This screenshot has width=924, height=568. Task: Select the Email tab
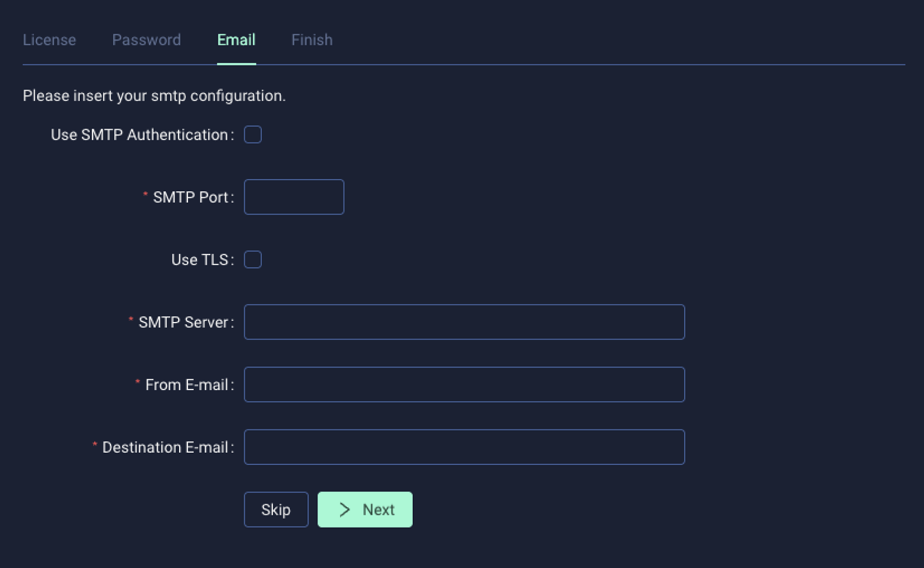point(237,40)
